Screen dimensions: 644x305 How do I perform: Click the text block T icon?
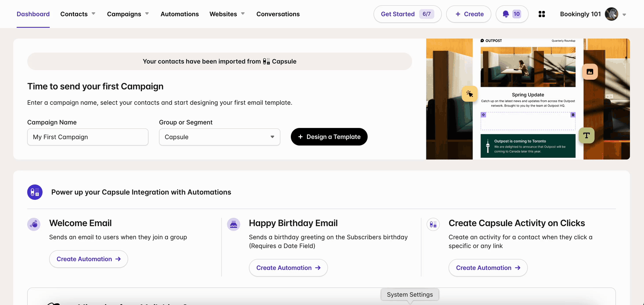(587, 135)
